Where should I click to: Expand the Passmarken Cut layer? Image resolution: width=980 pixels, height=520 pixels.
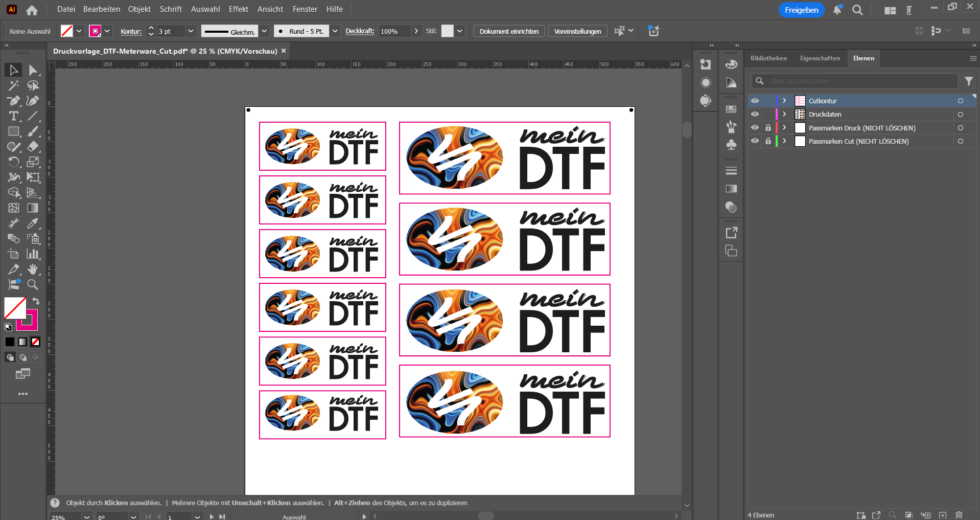point(784,141)
